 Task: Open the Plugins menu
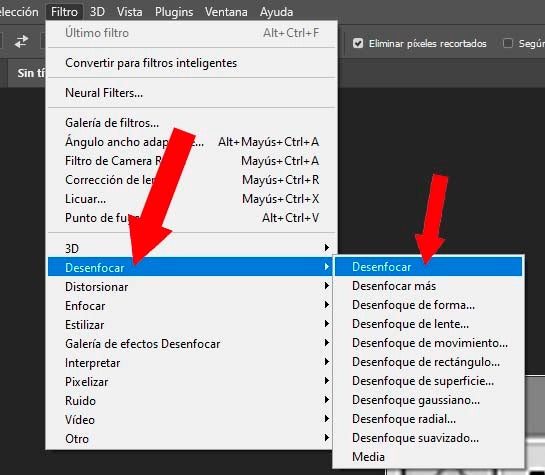point(174,12)
